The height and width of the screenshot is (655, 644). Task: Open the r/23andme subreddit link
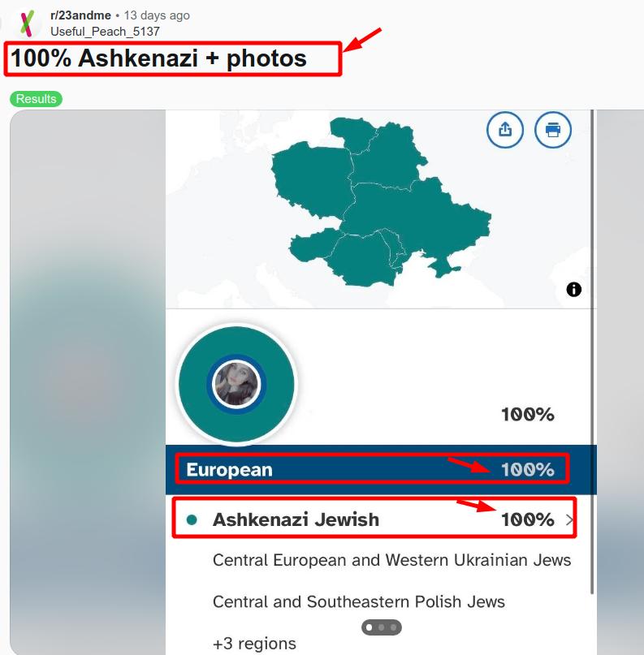(x=80, y=15)
